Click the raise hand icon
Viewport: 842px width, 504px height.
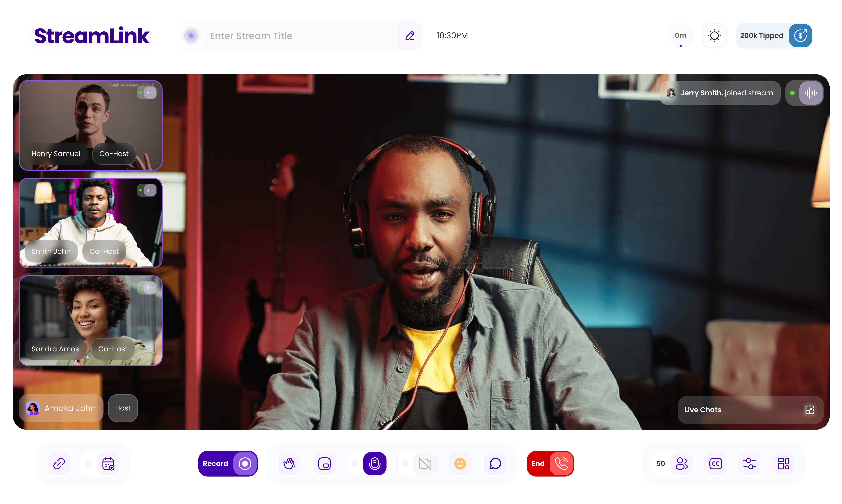289,464
